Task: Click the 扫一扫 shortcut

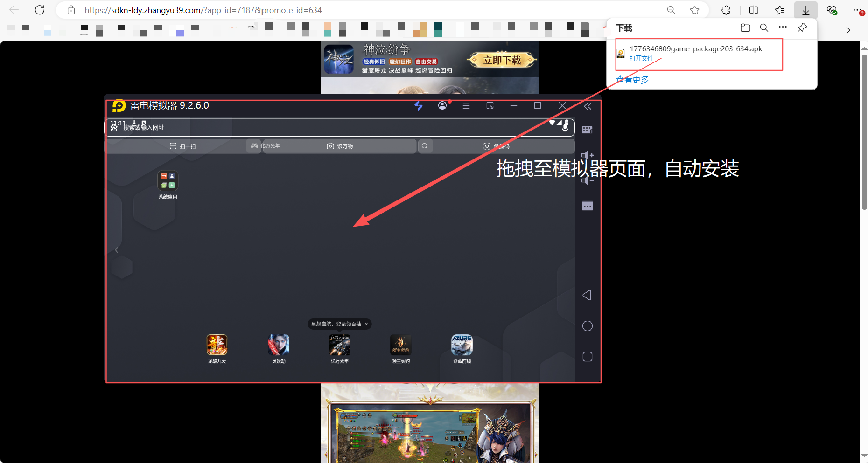Action: (x=182, y=146)
